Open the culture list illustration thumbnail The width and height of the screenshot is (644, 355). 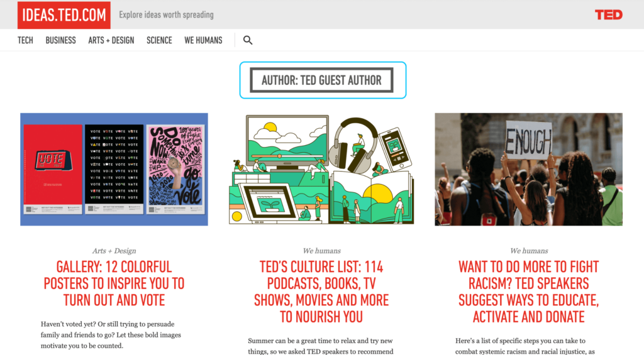[x=321, y=169]
